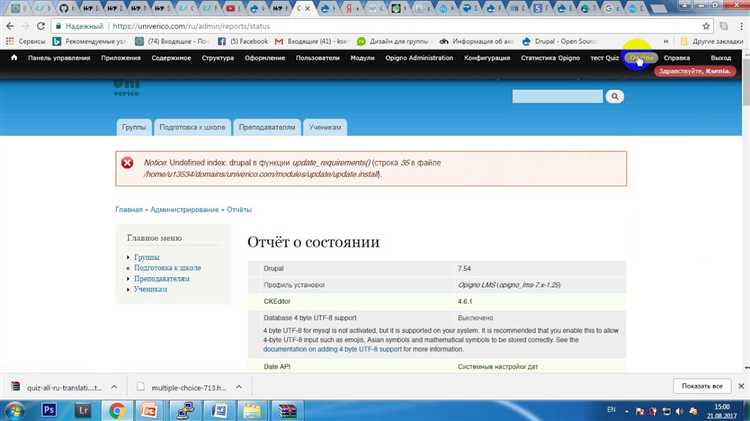Open Информация об bookmark
The width and height of the screenshot is (750, 421).
click(476, 42)
